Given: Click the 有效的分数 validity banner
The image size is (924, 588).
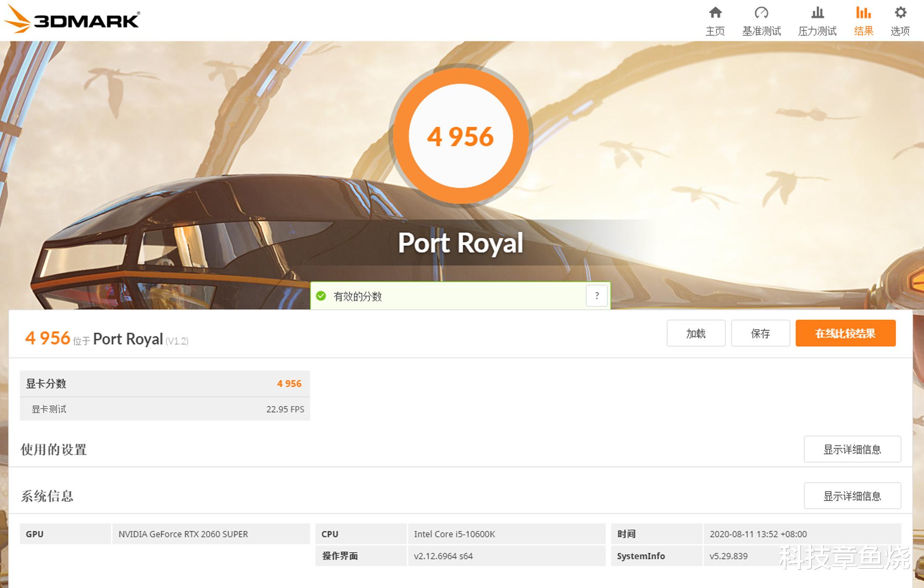Looking at the screenshot, I should point(460,296).
